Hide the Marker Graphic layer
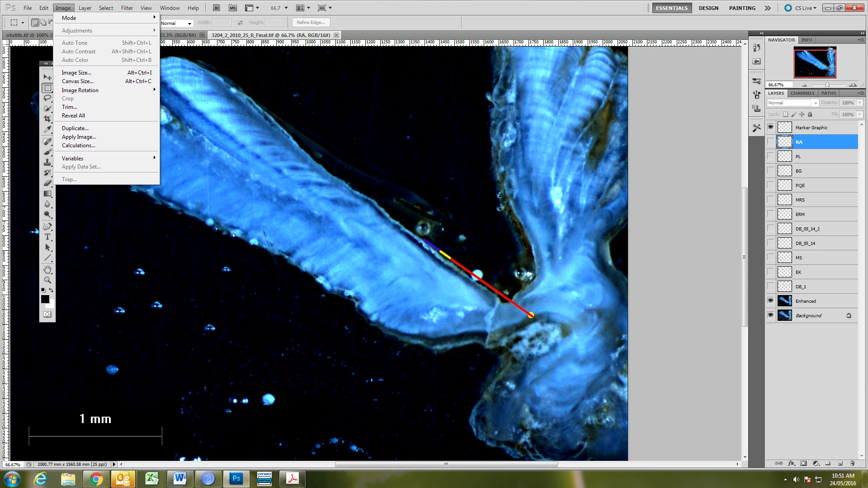868x488 pixels. click(x=770, y=127)
